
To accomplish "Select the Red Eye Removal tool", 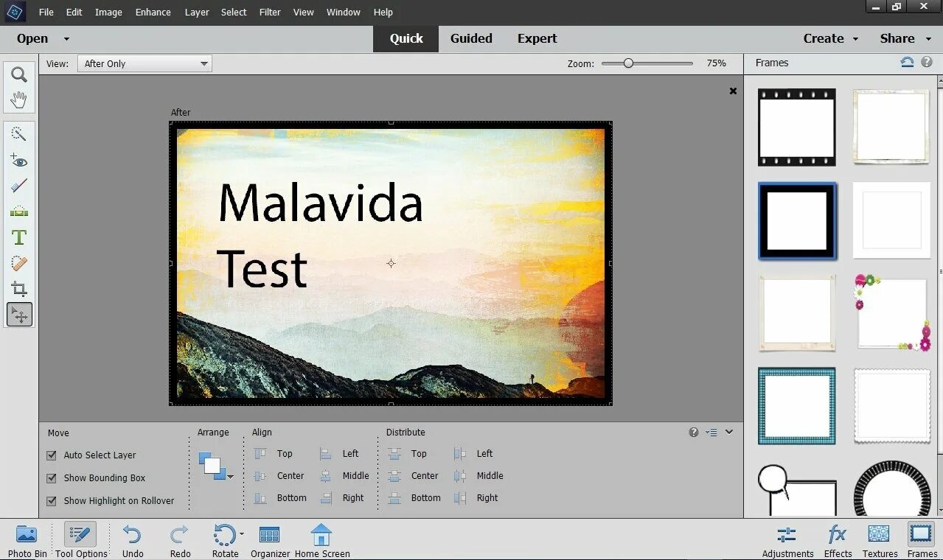I will (19, 160).
